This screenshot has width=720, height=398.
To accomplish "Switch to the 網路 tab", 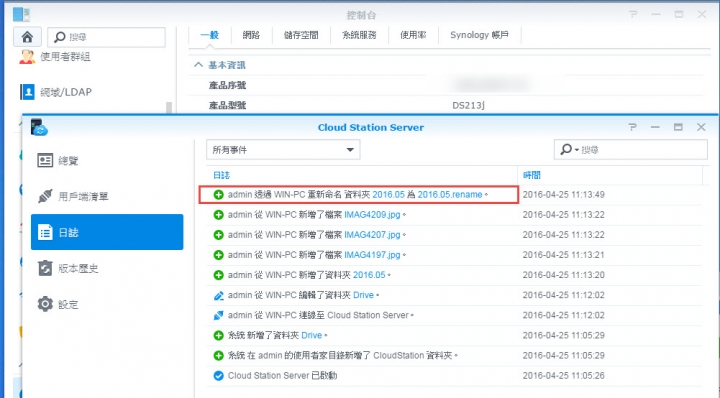I will tap(251, 35).
